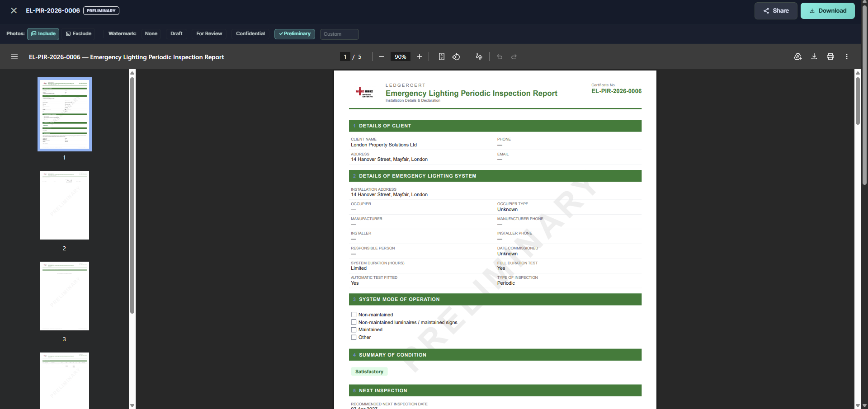Image resolution: width=868 pixels, height=409 pixels.
Task: Open the viewer's hamburger side menu
Action: [x=14, y=56]
